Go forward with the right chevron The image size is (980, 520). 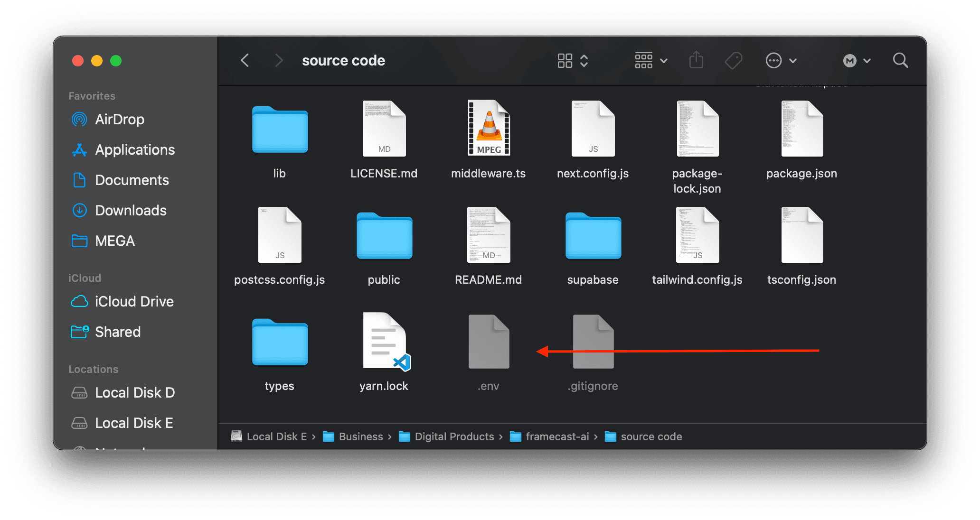pyautogui.click(x=279, y=60)
